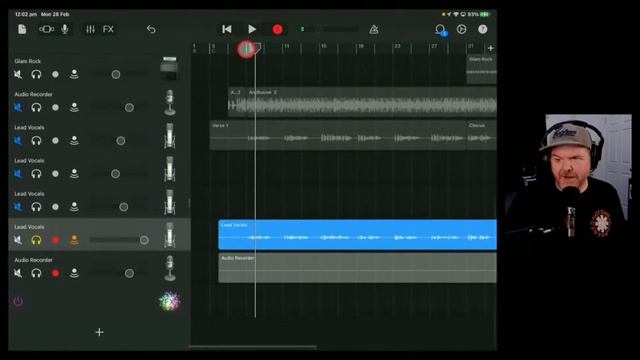Toggle orange input monitoring on selected Lead Vocals track

point(74,240)
